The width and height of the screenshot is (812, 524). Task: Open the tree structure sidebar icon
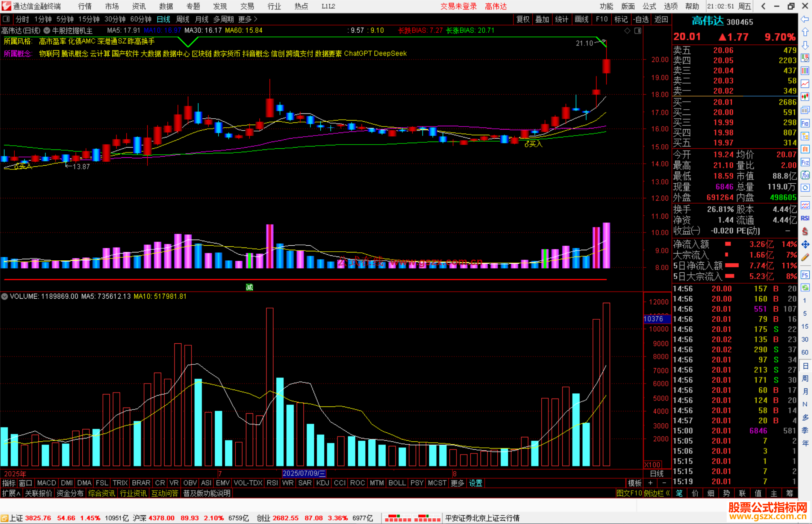click(805, 136)
